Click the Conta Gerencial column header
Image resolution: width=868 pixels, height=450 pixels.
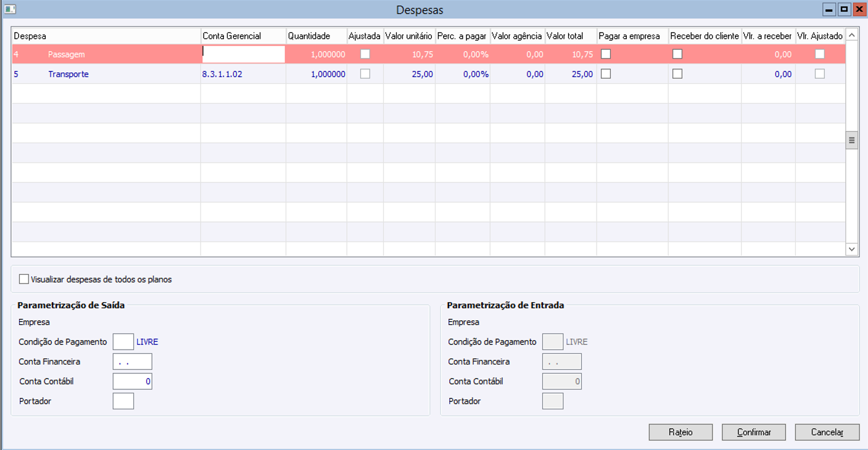click(243, 36)
